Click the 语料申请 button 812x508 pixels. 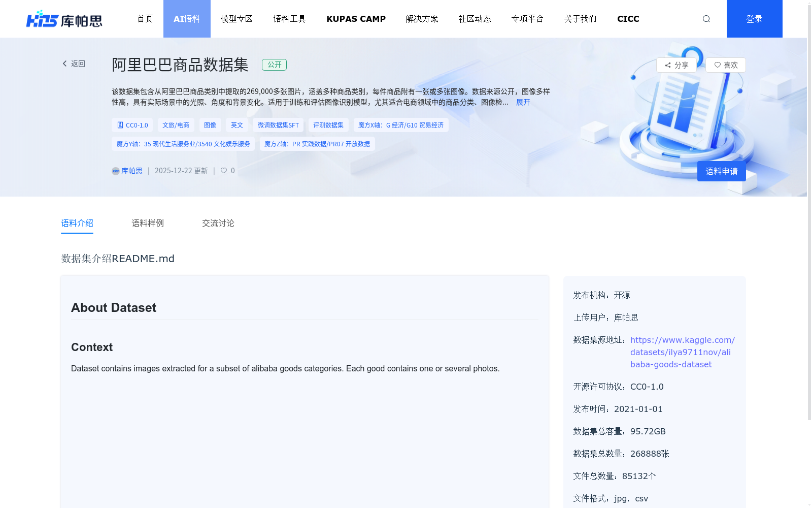pos(721,171)
